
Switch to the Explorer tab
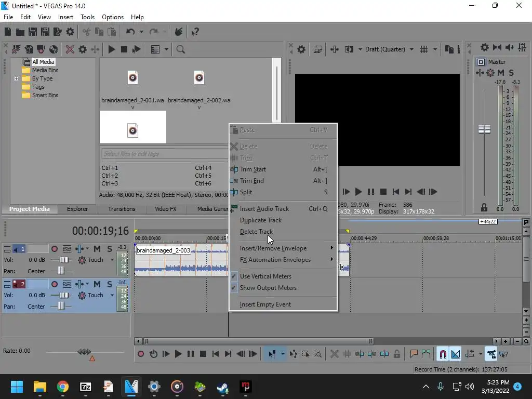(x=77, y=209)
